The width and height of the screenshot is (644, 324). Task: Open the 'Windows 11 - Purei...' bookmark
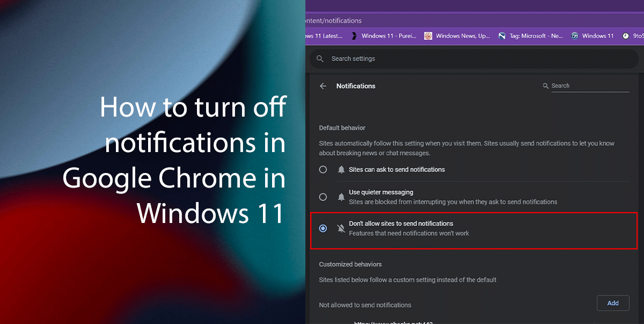point(389,35)
